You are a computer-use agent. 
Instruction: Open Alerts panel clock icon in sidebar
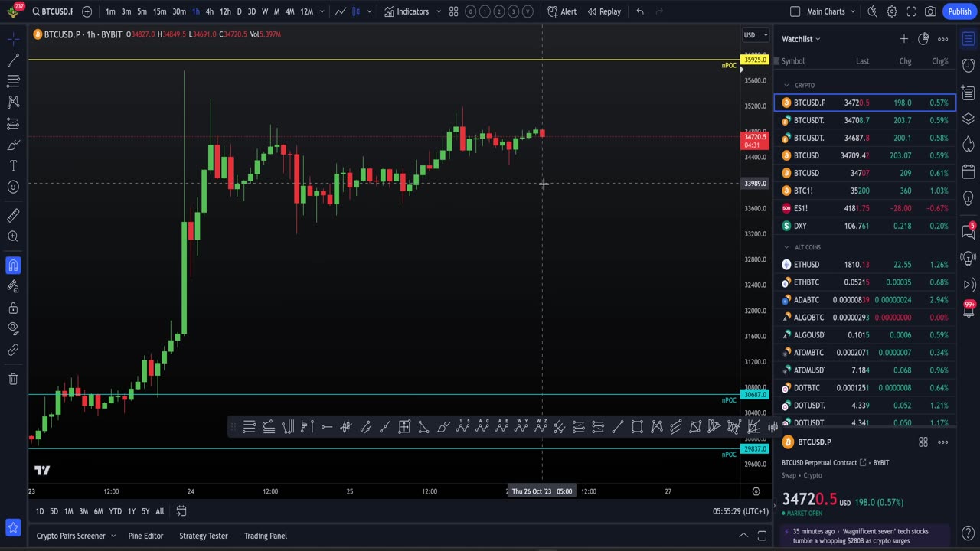tap(969, 67)
